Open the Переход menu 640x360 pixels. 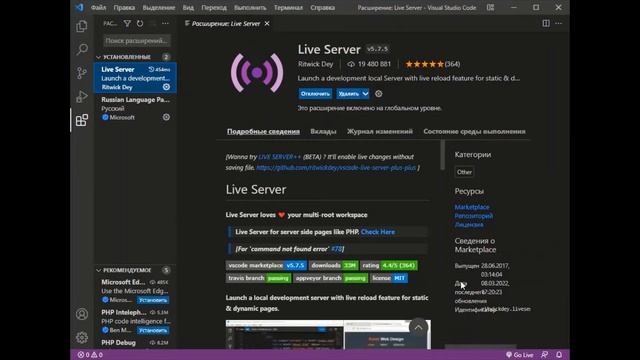tap(214, 7)
